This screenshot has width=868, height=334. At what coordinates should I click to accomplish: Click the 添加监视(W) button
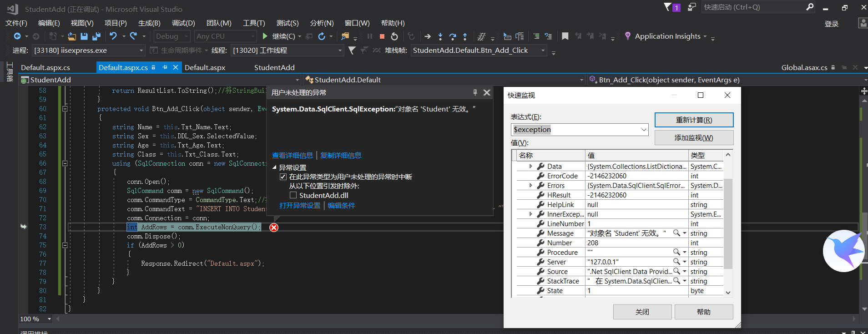(x=694, y=138)
